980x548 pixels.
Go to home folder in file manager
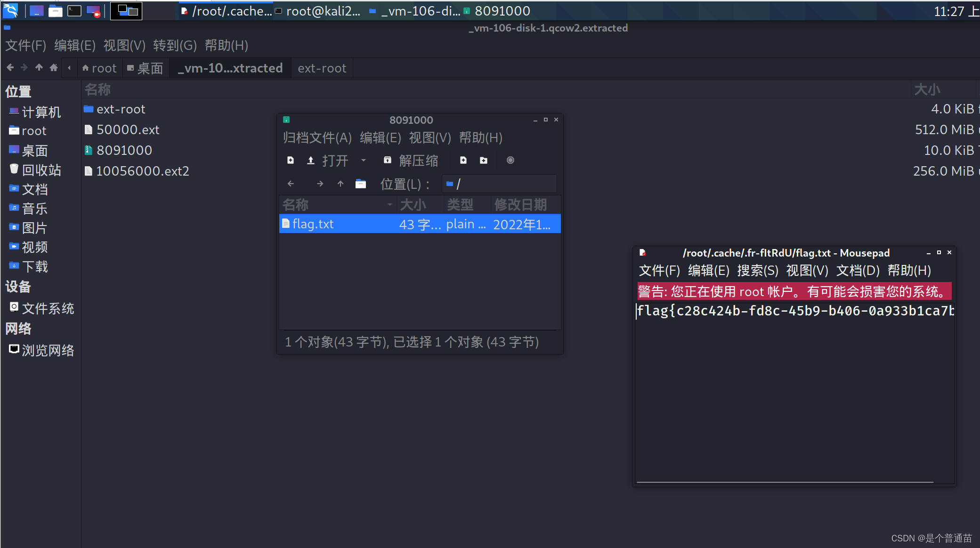click(x=54, y=68)
